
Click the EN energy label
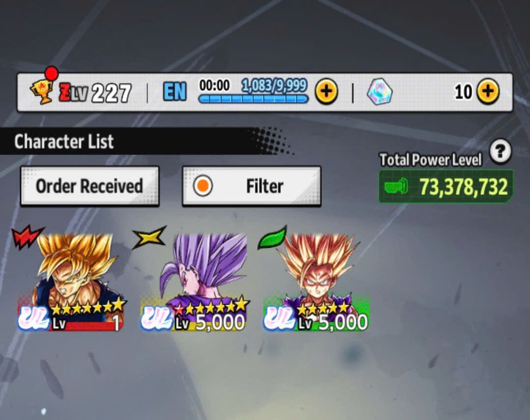coord(175,91)
